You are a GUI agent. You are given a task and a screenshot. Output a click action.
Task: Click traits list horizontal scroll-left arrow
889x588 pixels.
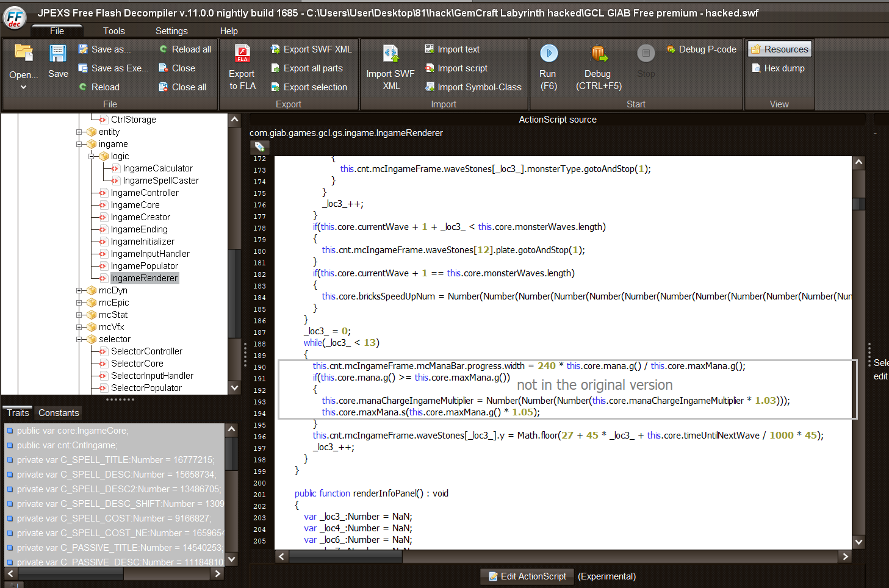10,573
